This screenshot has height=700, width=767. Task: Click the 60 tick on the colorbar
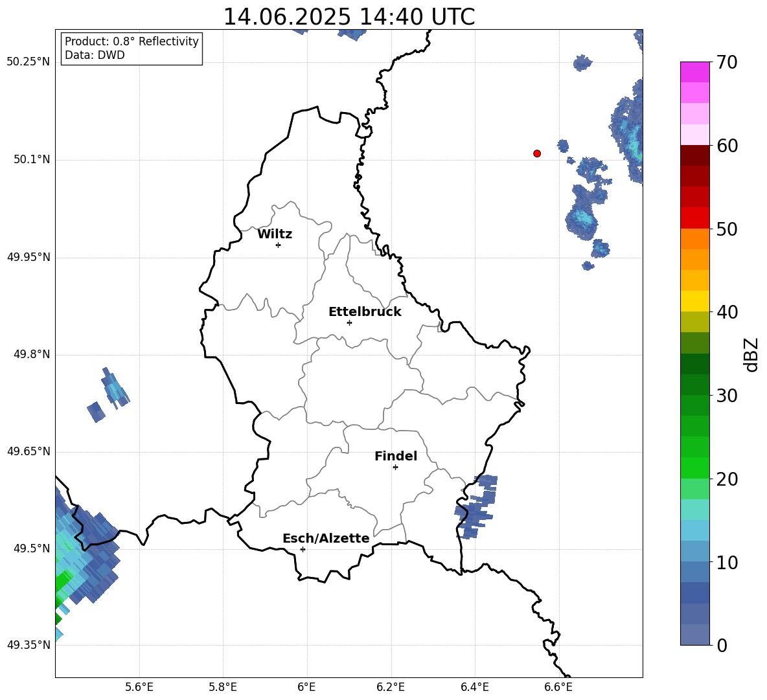pyautogui.click(x=726, y=146)
